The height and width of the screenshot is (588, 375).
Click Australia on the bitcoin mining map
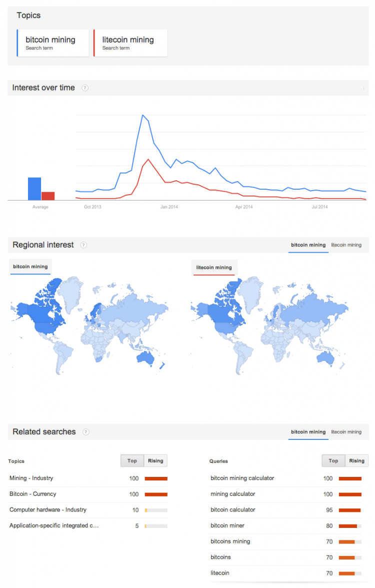coord(145,359)
